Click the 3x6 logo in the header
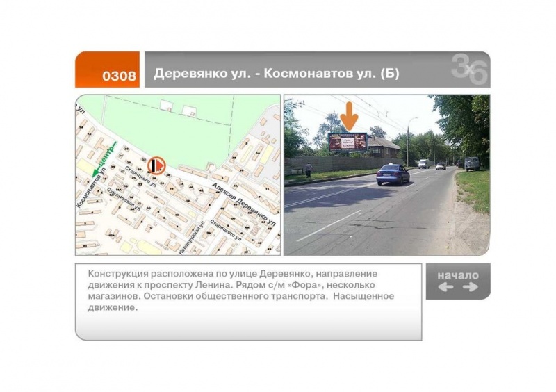This screenshot has height=392, width=556. point(469,70)
